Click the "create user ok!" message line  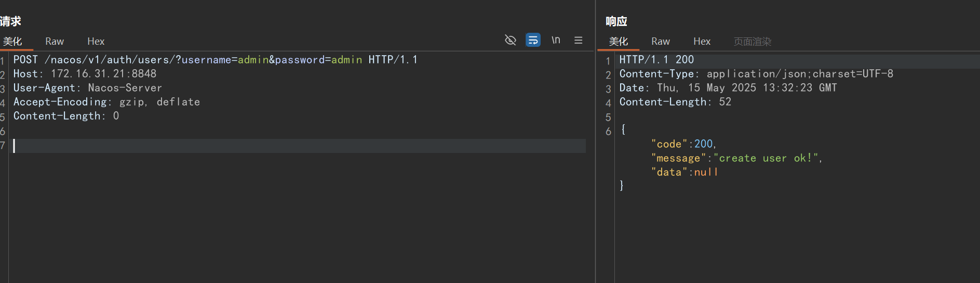(x=736, y=158)
